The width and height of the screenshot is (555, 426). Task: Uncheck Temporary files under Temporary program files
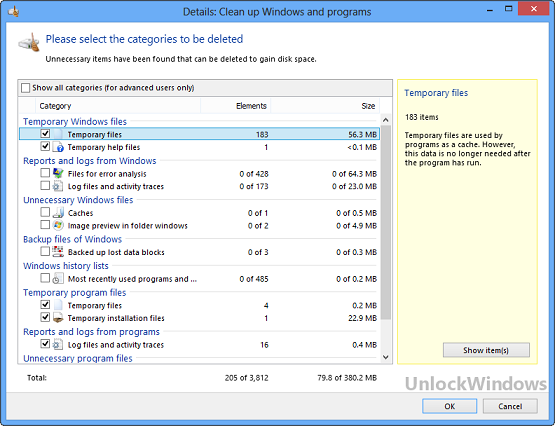[x=45, y=304]
